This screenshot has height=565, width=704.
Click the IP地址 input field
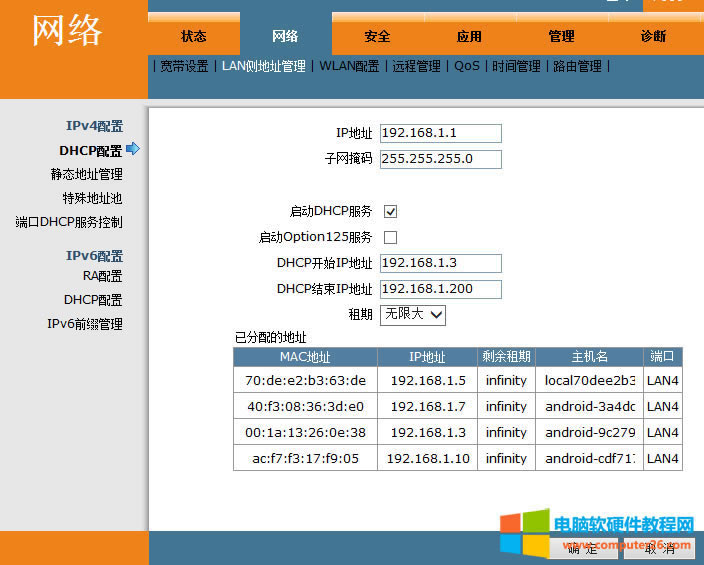pyautogui.click(x=440, y=134)
